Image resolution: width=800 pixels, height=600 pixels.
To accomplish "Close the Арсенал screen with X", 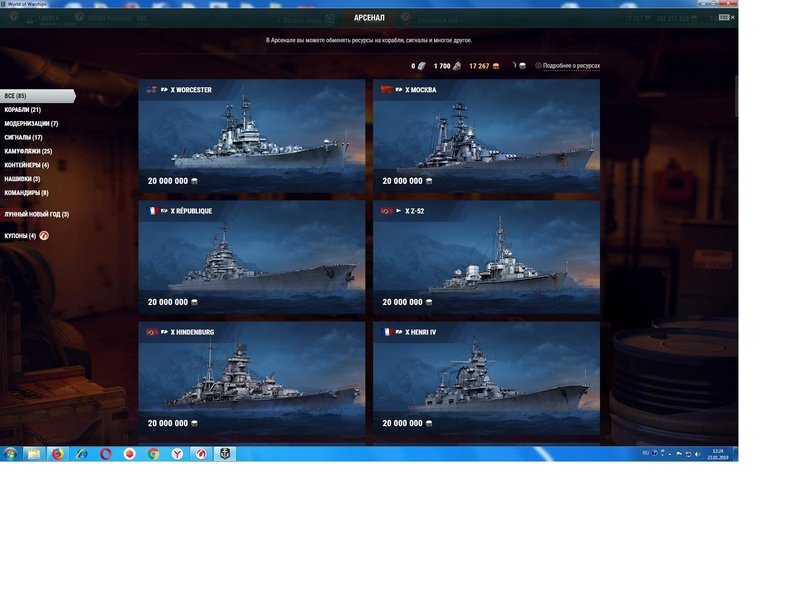I will pyautogui.click(x=733, y=17).
